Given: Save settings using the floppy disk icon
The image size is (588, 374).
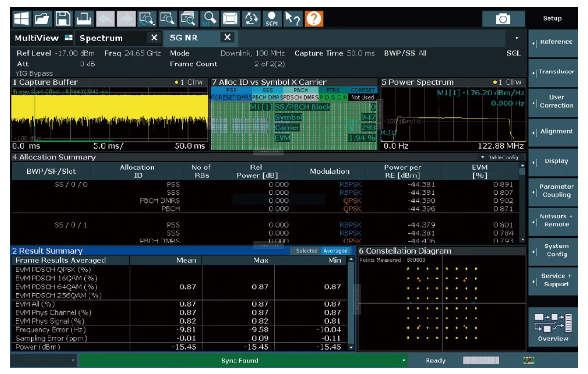Looking at the screenshot, I should tap(64, 19).
